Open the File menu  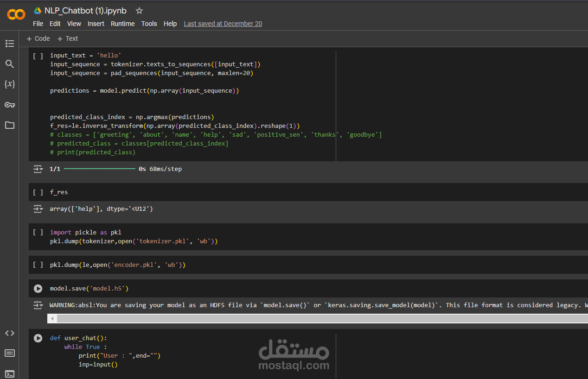[x=38, y=24]
